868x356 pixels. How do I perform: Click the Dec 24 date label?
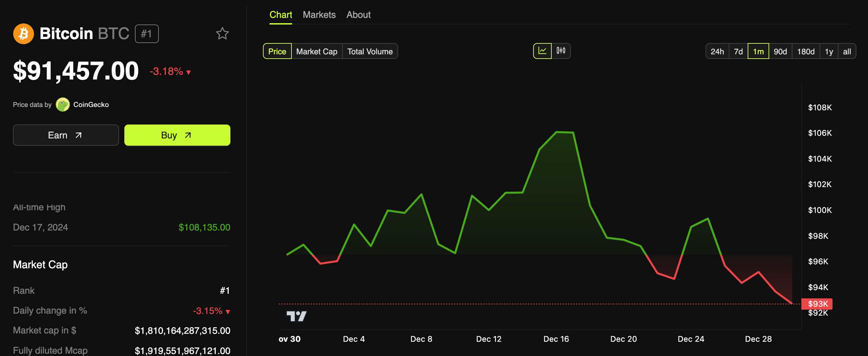pyautogui.click(x=691, y=339)
